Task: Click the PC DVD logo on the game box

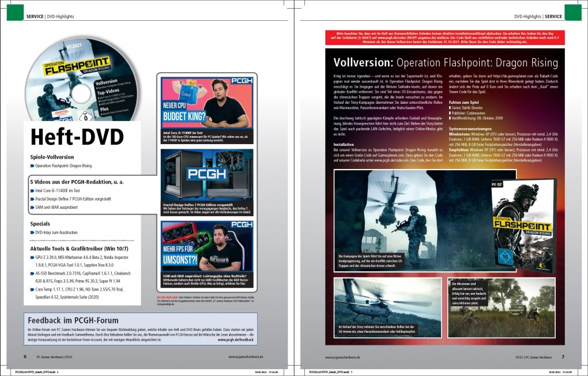Action: pos(497,184)
